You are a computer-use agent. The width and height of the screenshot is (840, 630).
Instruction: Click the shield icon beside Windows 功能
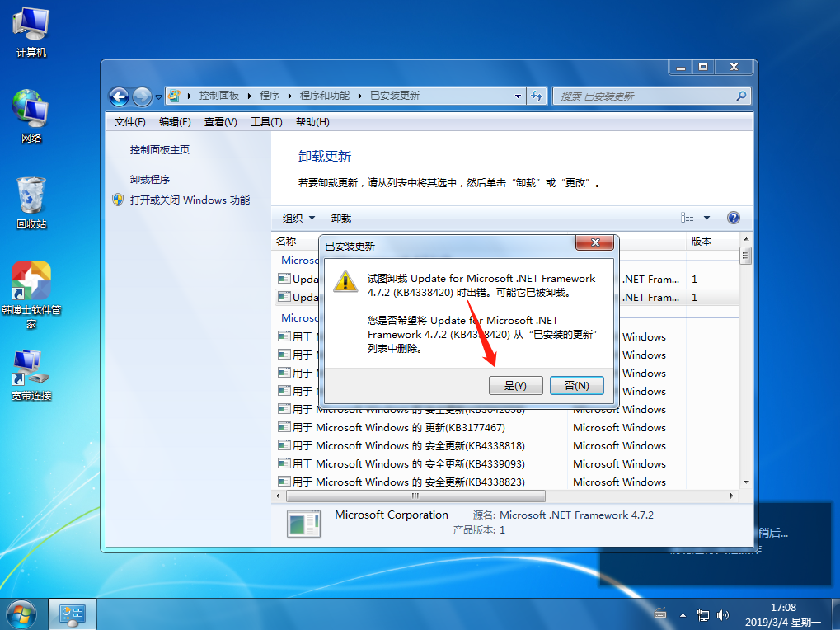[x=118, y=200]
